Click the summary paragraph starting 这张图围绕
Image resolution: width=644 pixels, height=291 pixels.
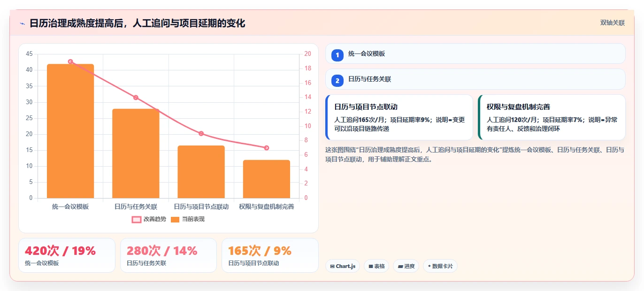[475, 154]
